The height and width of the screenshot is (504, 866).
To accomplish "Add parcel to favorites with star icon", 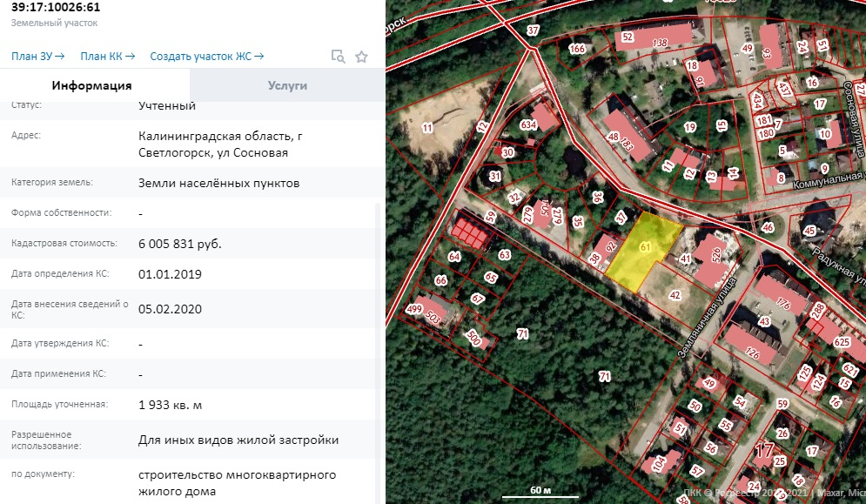I will coord(361,57).
